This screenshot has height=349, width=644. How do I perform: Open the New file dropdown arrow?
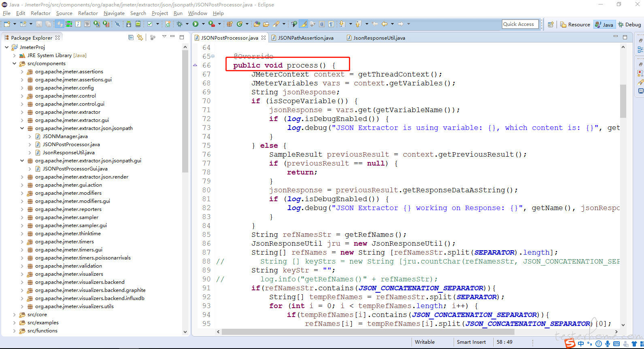15,24
